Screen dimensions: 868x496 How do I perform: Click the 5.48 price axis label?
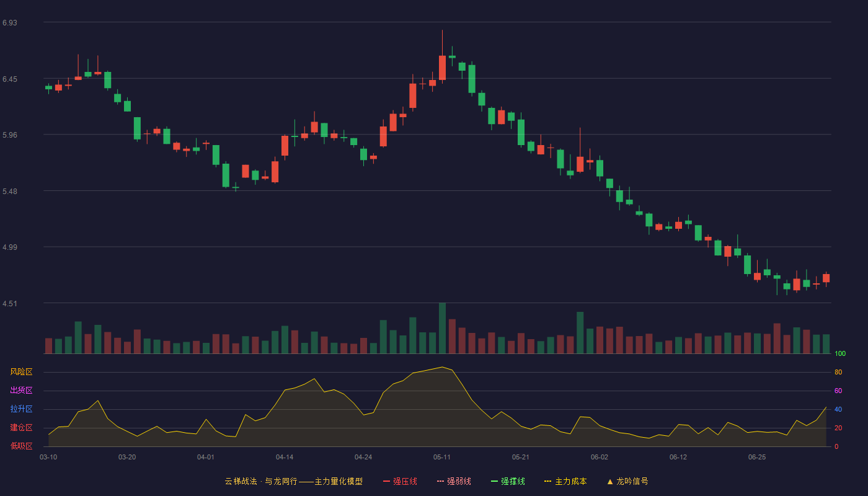coord(10,192)
